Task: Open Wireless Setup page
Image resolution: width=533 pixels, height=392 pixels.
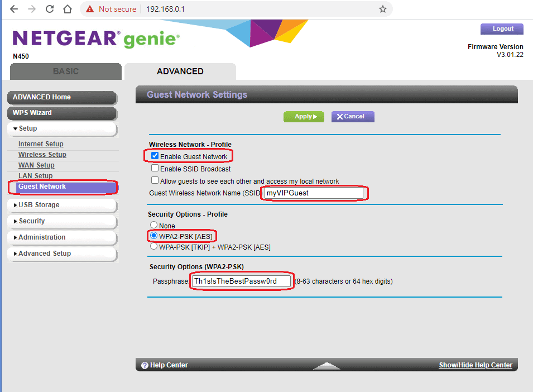Action: pyautogui.click(x=42, y=155)
